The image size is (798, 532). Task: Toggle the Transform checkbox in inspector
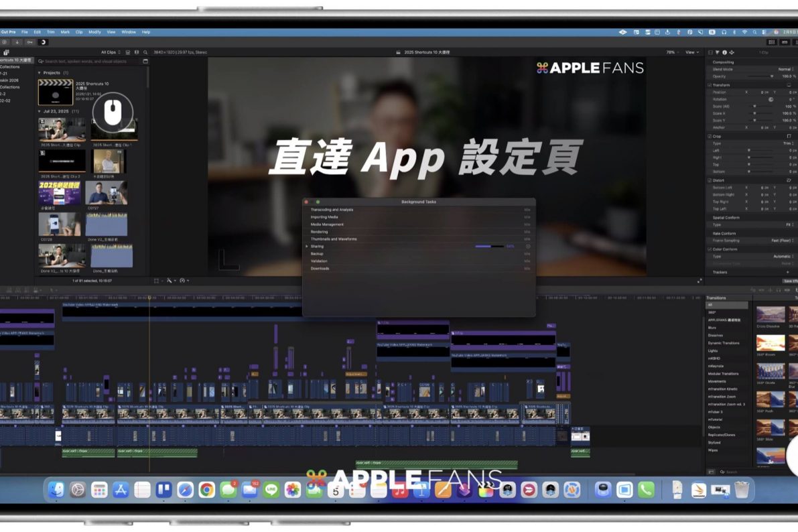coord(710,85)
